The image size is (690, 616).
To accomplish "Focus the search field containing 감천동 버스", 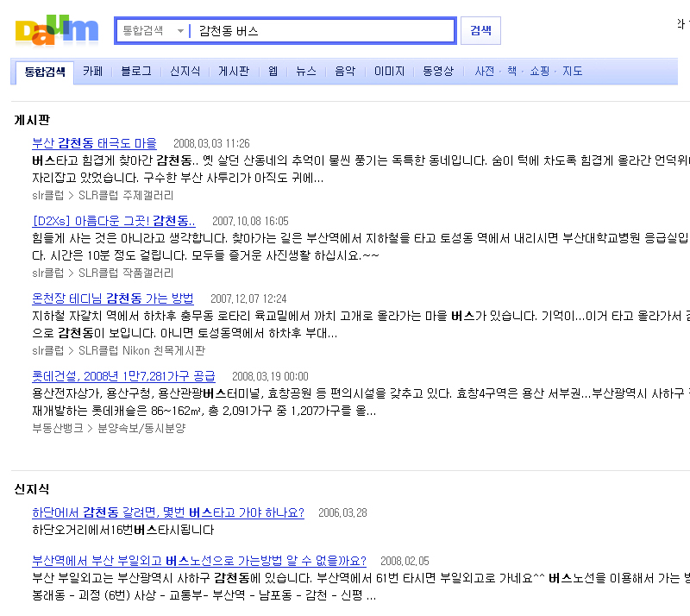I will [x=322, y=30].
